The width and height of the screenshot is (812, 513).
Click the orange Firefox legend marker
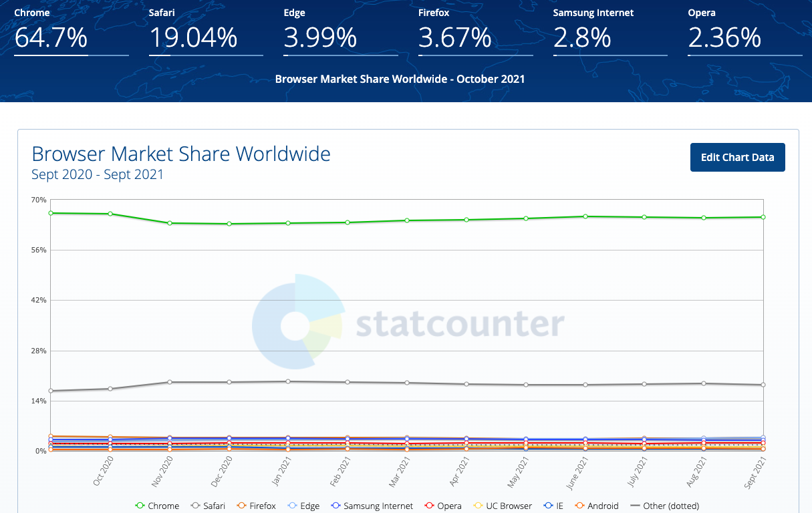tap(242, 506)
